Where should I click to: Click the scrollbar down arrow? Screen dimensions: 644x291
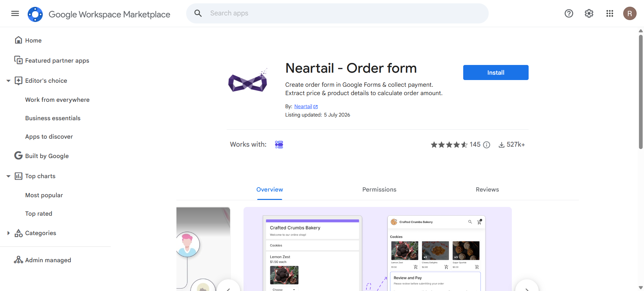(641, 288)
